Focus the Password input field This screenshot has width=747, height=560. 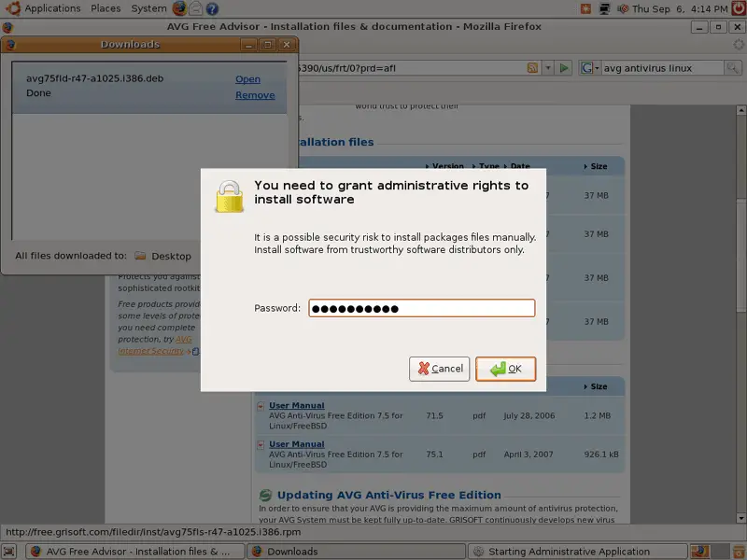pyautogui.click(x=422, y=308)
